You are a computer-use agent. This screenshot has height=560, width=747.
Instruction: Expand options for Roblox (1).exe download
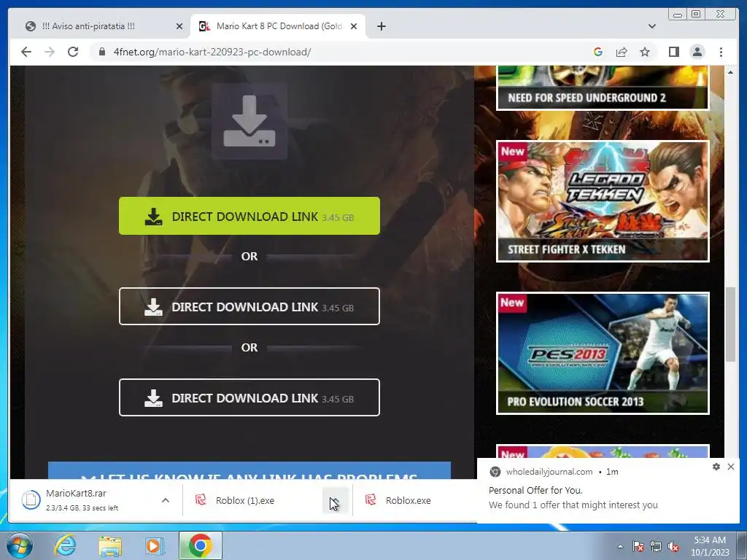coord(335,500)
